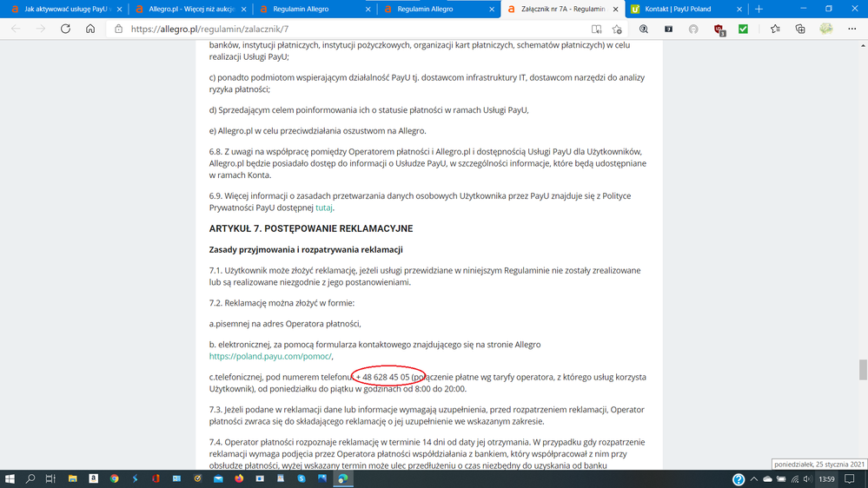
Task: Click the paragraph starting with 6.8.
Action: pos(427,163)
